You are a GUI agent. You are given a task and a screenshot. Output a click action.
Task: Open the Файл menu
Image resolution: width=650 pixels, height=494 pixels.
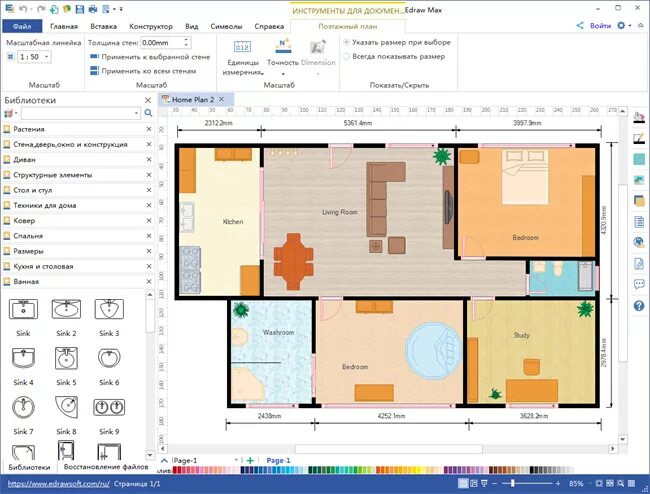[22, 26]
